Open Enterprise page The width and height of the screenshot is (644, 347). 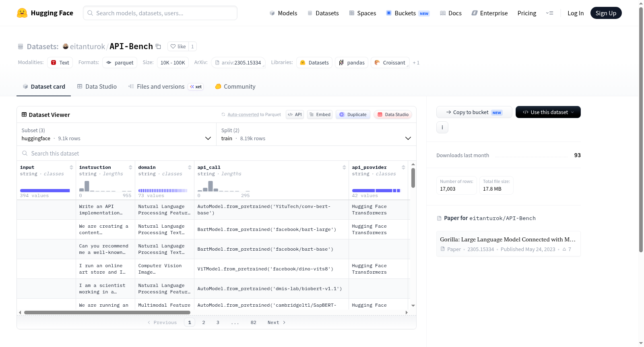click(x=489, y=13)
